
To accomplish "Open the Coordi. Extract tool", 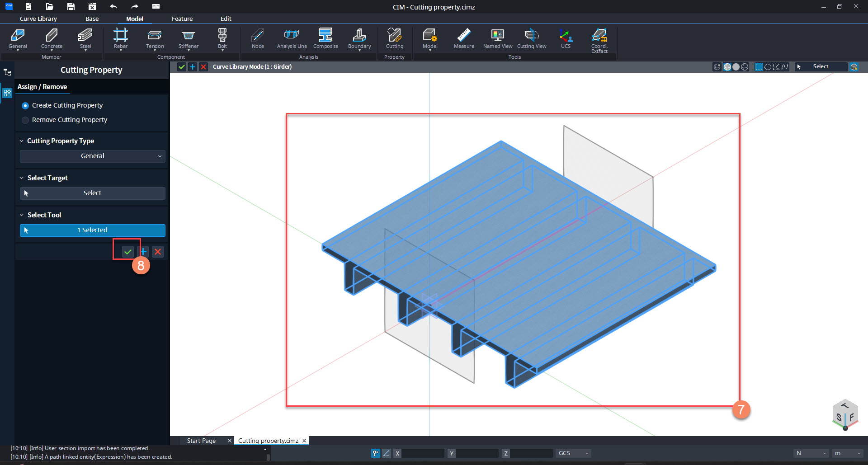I will pos(599,41).
